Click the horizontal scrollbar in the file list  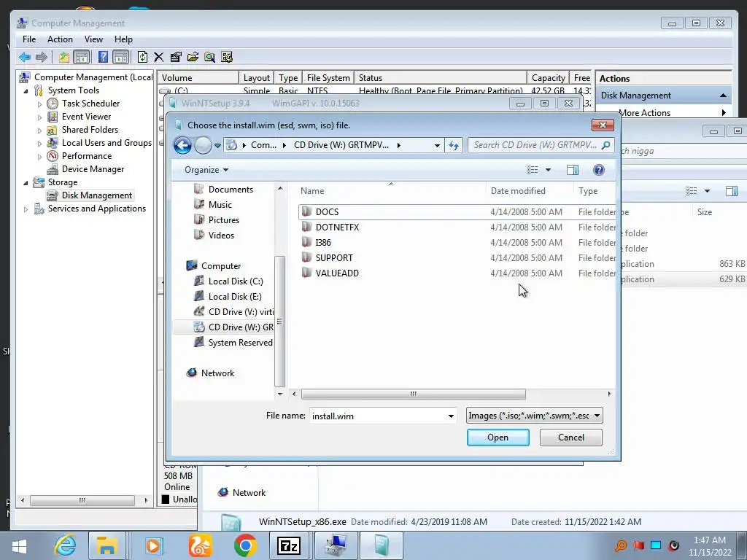coord(413,394)
